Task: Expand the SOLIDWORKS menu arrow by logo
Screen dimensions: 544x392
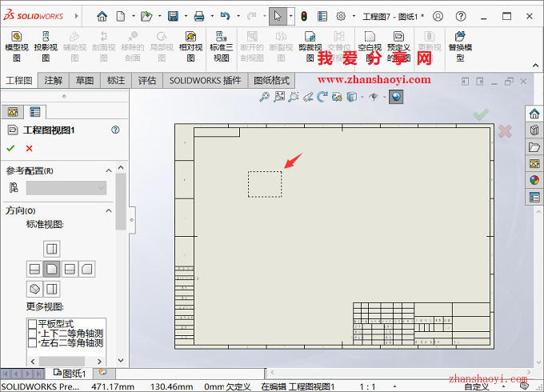Action: click(76, 16)
